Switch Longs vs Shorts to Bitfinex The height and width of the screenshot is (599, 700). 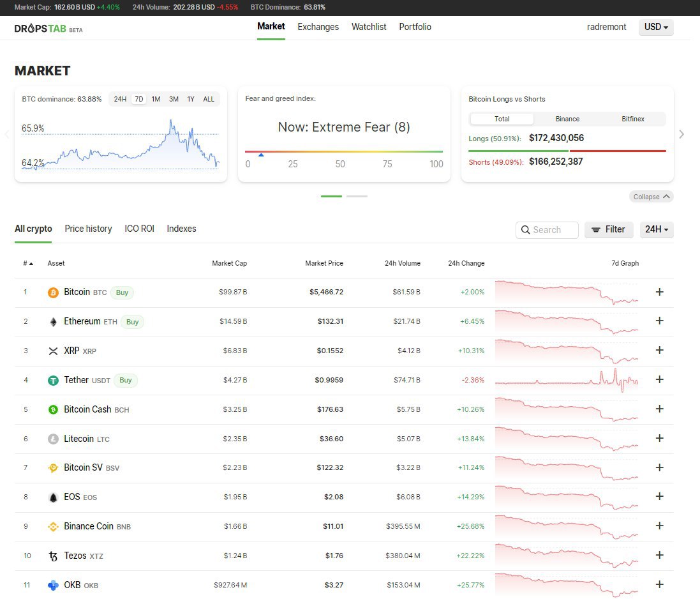[x=632, y=119]
